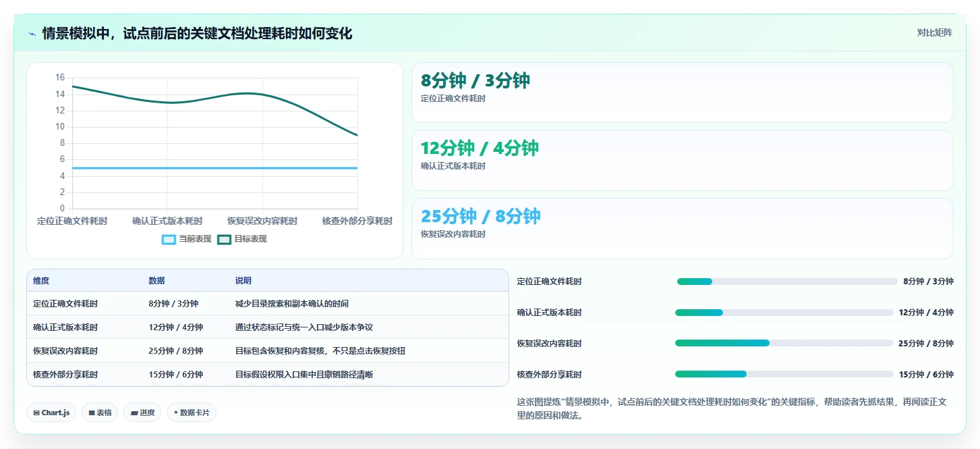This screenshot has width=980, height=449.
Task: Click note 目标假设权限入口集中且撤销路径清晰
Action: (x=304, y=375)
